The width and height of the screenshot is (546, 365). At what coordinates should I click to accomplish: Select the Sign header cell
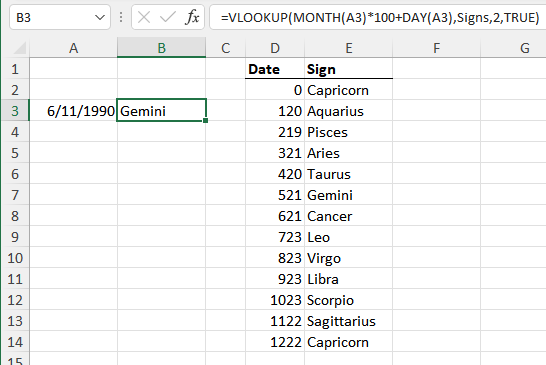pos(349,69)
